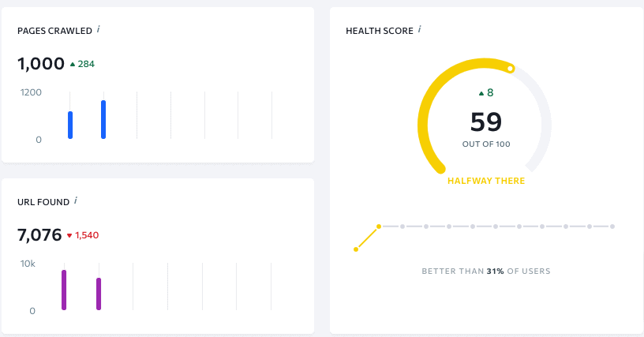Click the green 284 increase indicator
The height and width of the screenshot is (337, 644).
pyautogui.click(x=82, y=64)
